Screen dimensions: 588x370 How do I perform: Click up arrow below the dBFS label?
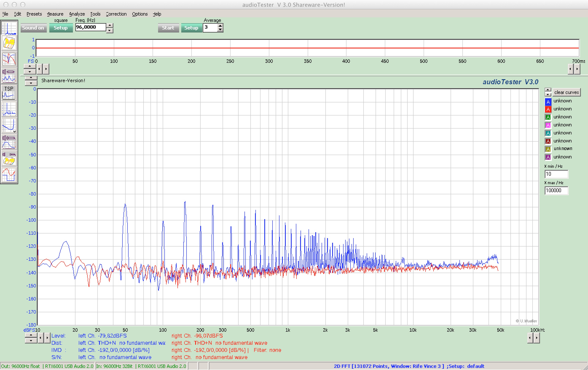pyautogui.click(x=31, y=335)
